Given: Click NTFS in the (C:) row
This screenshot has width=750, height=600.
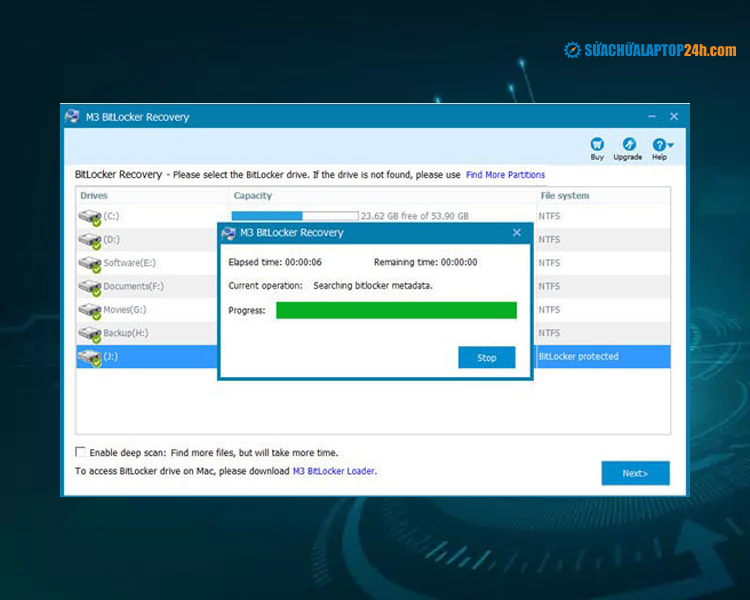Looking at the screenshot, I should 549,216.
